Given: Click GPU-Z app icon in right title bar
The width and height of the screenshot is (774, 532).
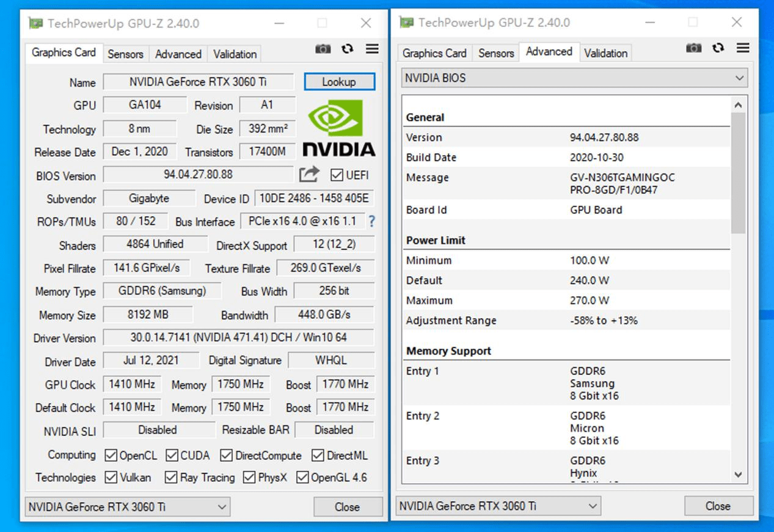Looking at the screenshot, I should click(406, 23).
